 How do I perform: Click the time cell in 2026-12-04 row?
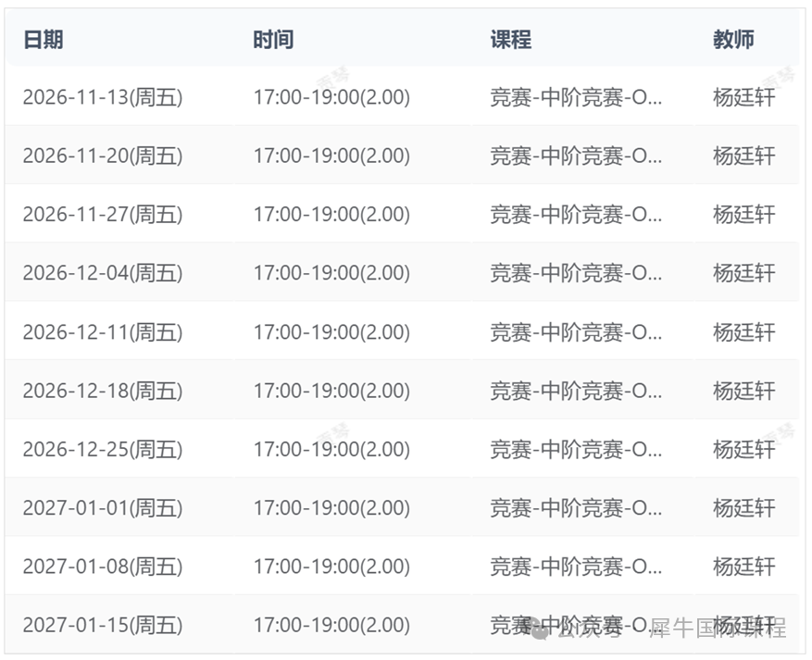331,273
